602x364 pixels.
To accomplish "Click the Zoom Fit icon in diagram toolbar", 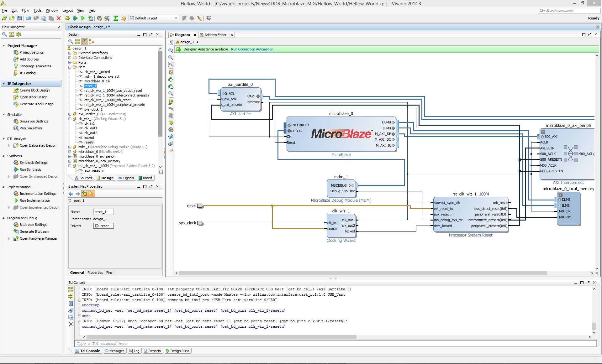I will pyautogui.click(x=171, y=65).
